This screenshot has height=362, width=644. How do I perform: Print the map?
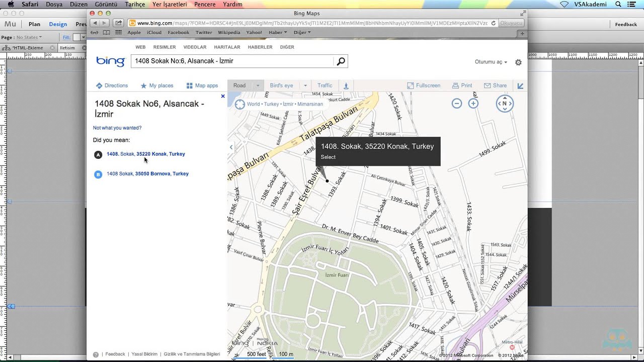[x=462, y=86]
